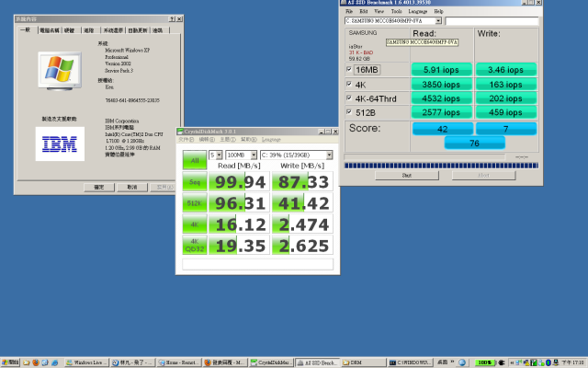This screenshot has width=588, height=368.
Task: Open the 編輯(E) menu in CrystalDiskMark
Action: tap(207, 139)
